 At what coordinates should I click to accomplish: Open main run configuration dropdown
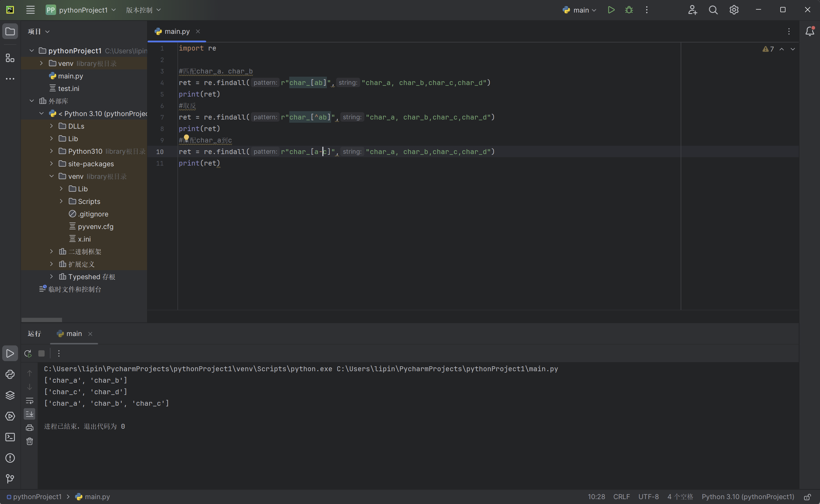pos(580,10)
